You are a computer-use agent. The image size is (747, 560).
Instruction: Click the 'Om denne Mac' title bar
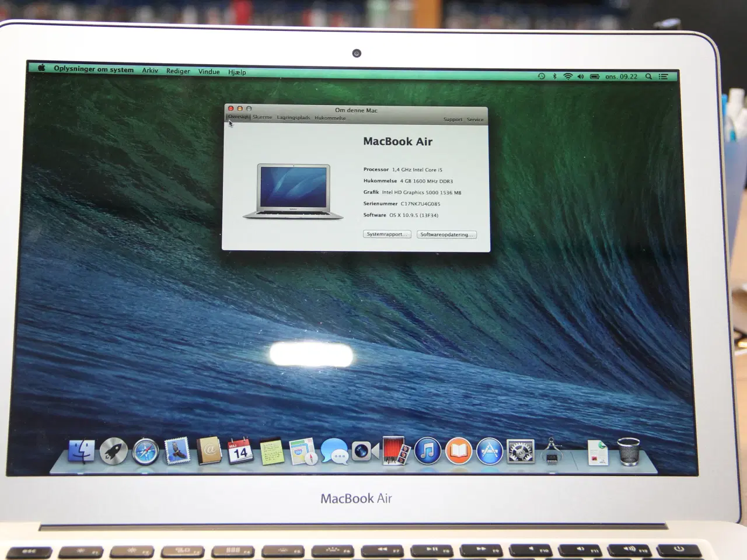[x=356, y=110]
